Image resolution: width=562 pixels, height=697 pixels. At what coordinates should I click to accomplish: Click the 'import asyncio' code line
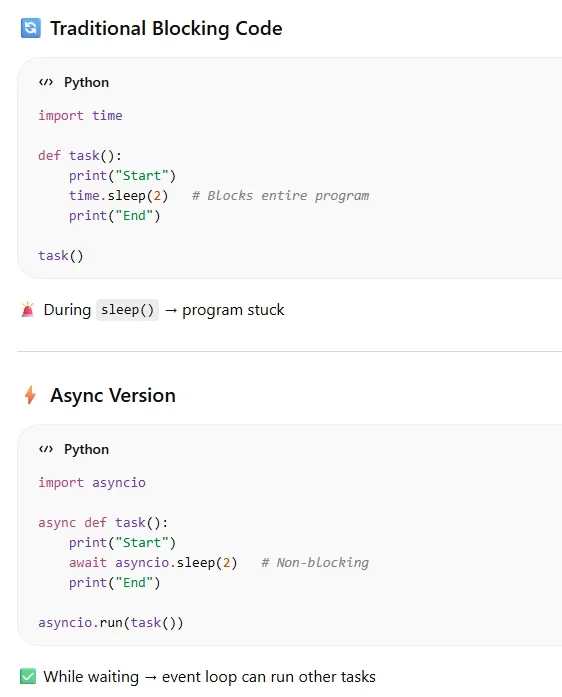tap(92, 483)
